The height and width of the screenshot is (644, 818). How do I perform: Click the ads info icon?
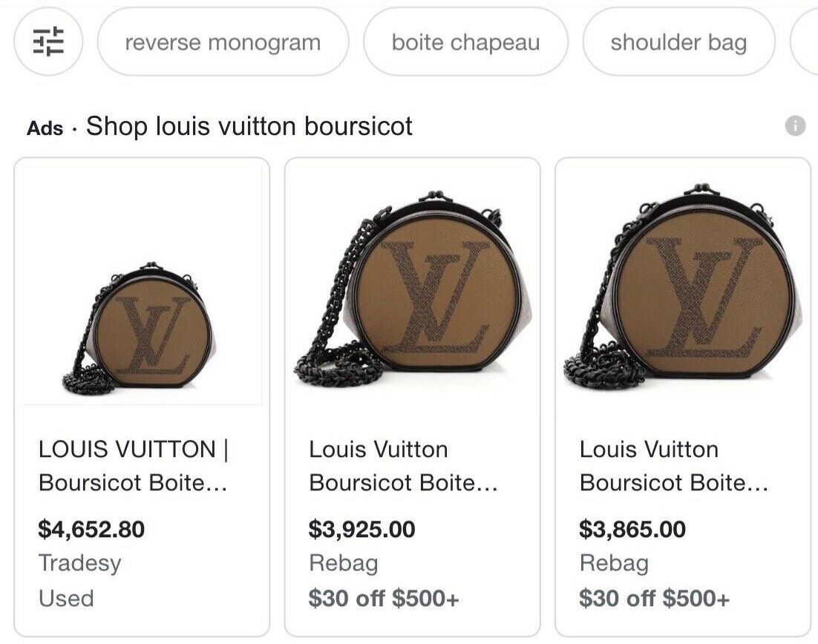coord(795,125)
